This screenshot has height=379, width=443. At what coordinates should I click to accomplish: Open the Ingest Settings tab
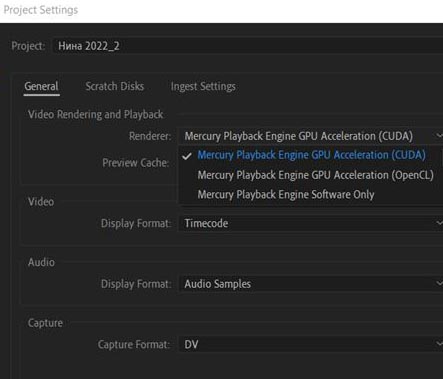203,87
